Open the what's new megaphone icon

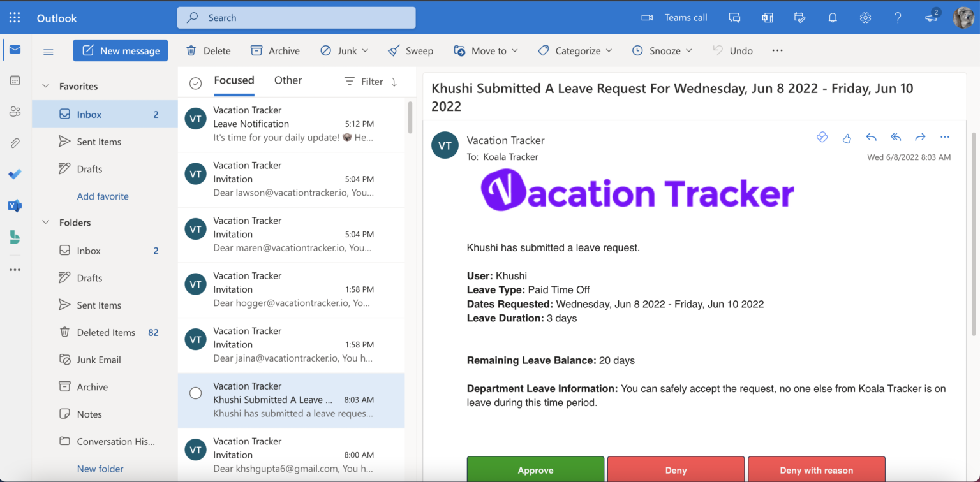coord(932,17)
